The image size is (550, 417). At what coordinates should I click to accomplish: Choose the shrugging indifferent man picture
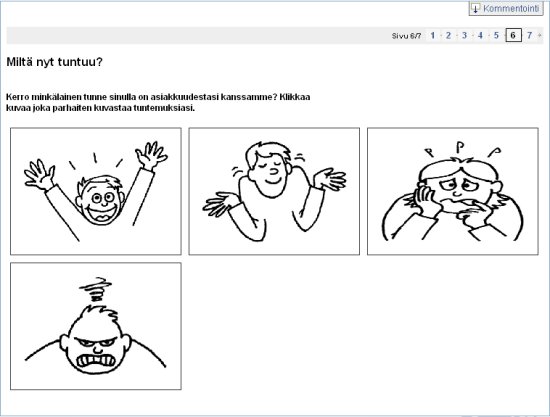click(x=274, y=191)
